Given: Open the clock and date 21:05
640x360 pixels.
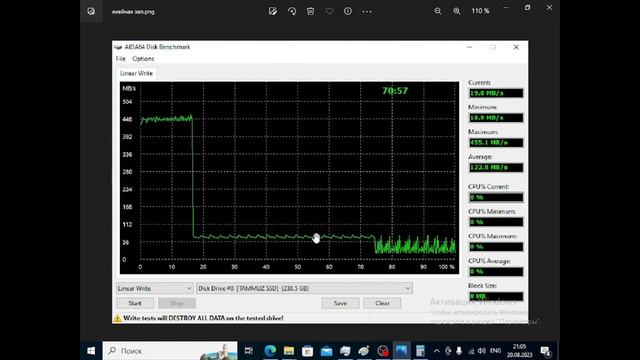Looking at the screenshot, I should pyautogui.click(x=520, y=351).
